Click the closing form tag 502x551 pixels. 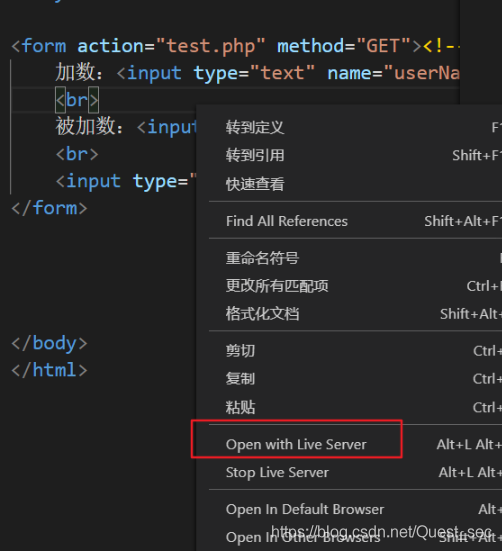[49, 208]
